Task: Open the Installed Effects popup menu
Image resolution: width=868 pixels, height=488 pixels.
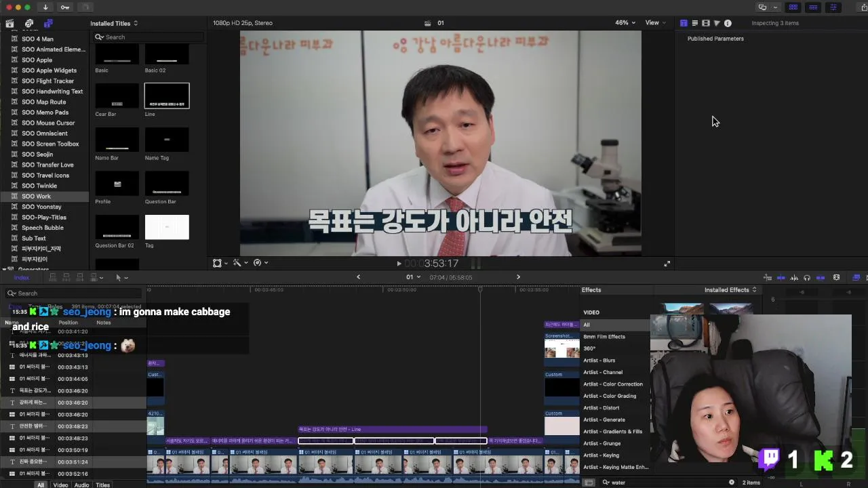Action: (730, 290)
